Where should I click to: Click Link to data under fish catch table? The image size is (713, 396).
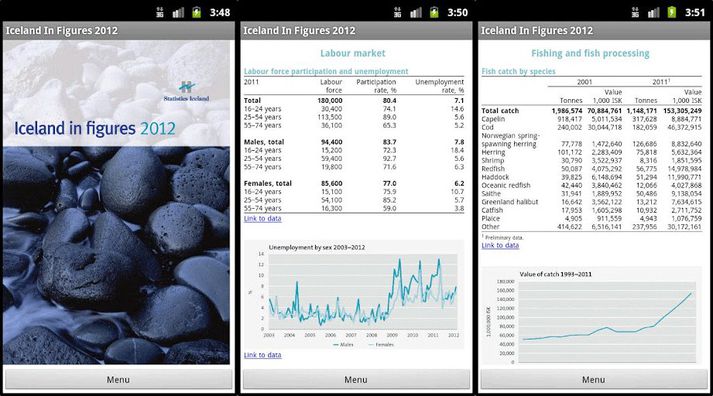click(500, 246)
